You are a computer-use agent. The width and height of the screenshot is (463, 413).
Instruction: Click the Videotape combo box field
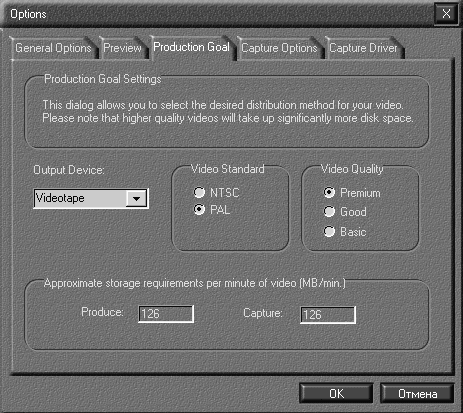(x=91, y=199)
